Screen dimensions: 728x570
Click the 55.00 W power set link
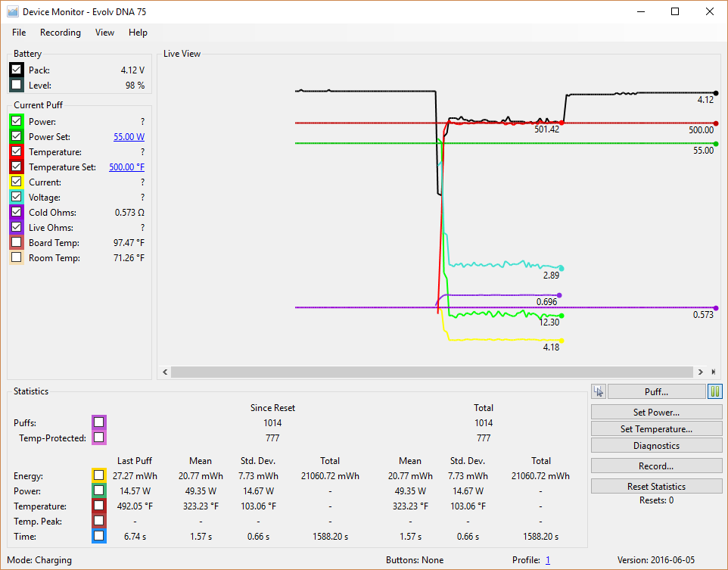[x=129, y=137]
